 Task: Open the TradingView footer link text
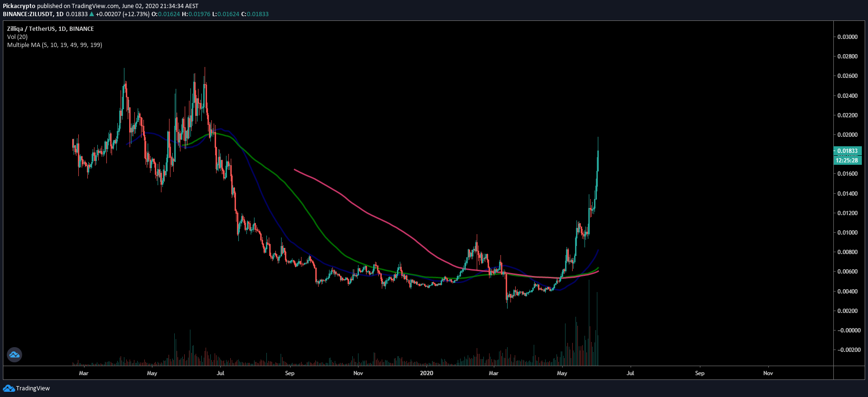point(33,388)
